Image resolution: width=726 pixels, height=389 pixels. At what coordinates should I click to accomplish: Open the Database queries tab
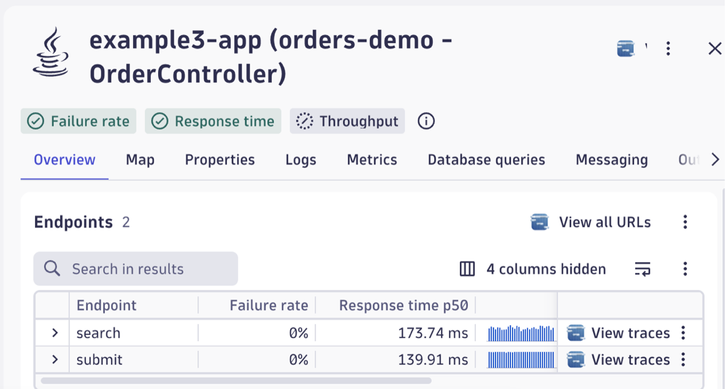point(486,160)
